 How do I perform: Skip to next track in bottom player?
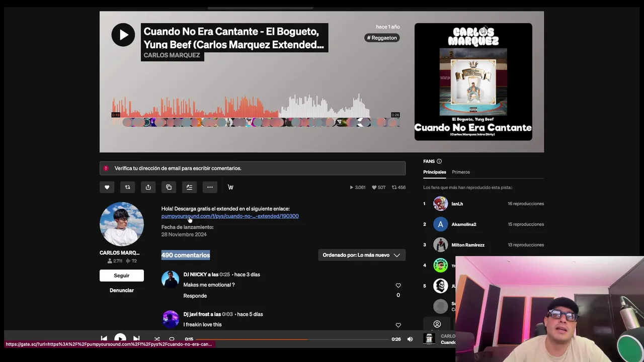coord(136,339)
